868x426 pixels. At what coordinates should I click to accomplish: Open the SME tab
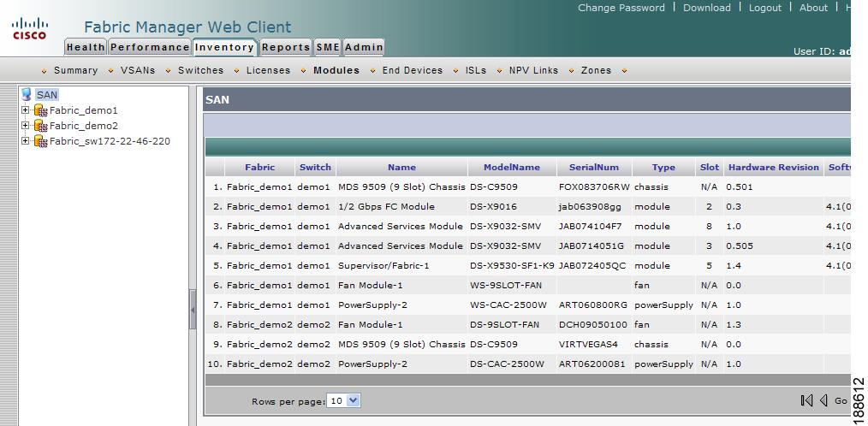pos(328,48)
